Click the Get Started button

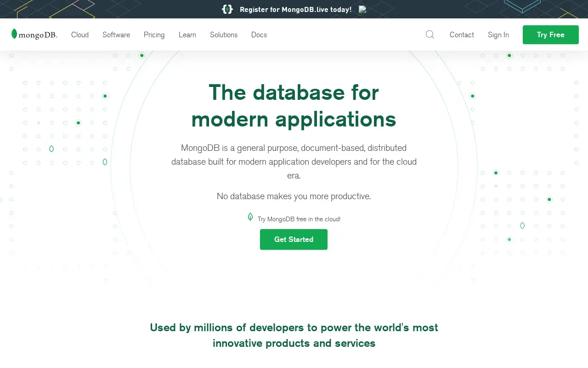[x=294, y=239]
